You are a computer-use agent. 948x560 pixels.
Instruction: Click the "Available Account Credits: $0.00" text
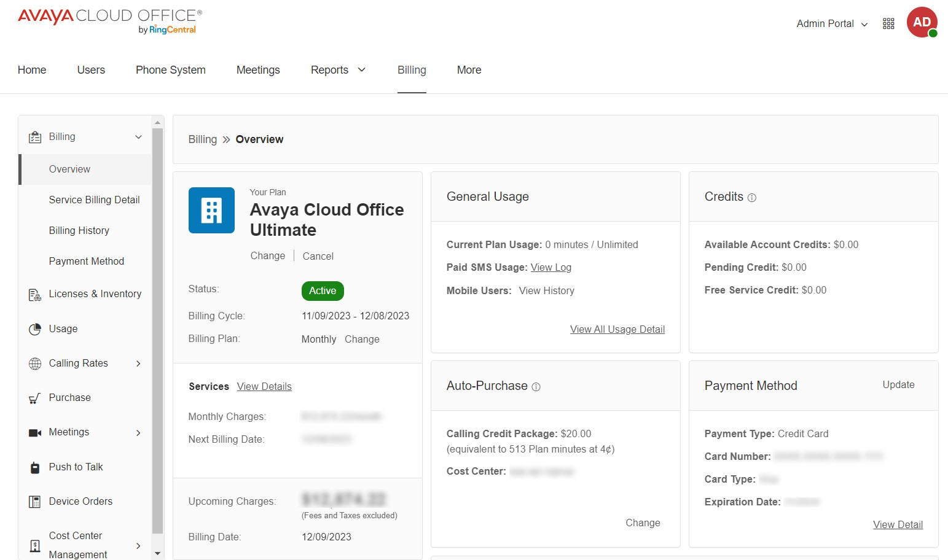click(x=782, y=245)
